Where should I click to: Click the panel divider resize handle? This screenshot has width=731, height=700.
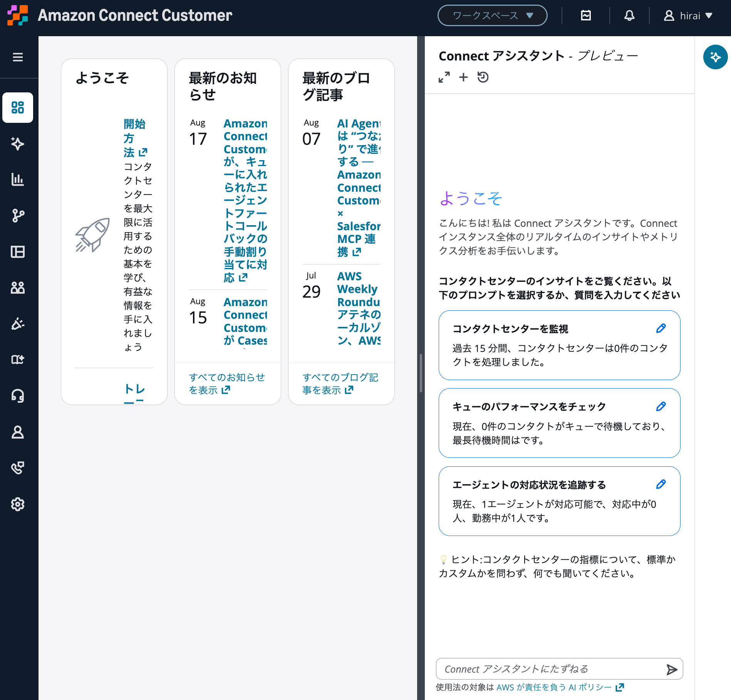pyautogui.click(x=421, y=373)
